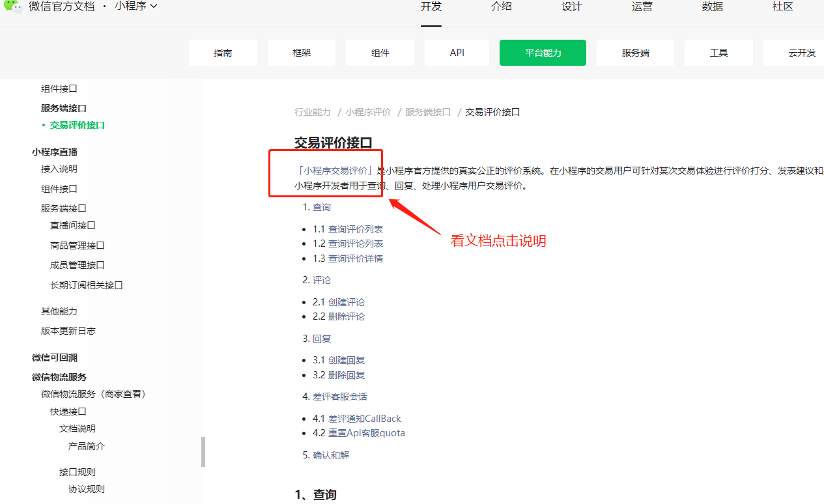
Task: Open 接口规则 in sidebar
Action: 78,472
